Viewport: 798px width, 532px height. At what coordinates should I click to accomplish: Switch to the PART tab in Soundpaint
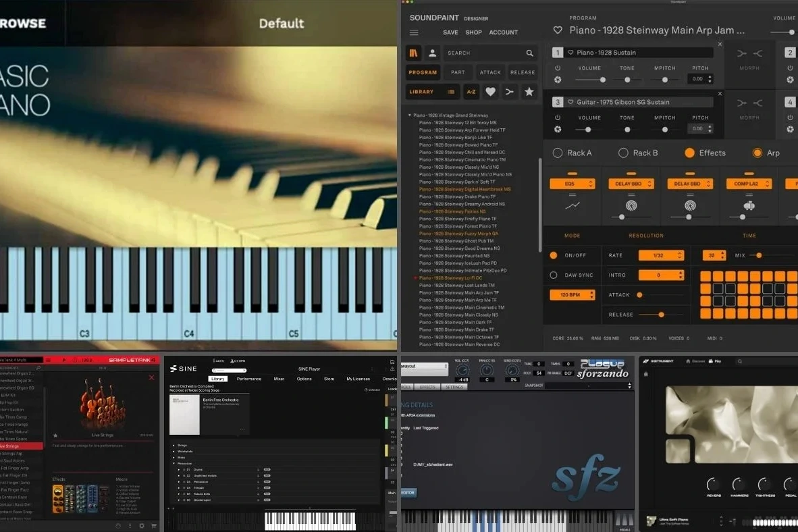coord(458,72)
